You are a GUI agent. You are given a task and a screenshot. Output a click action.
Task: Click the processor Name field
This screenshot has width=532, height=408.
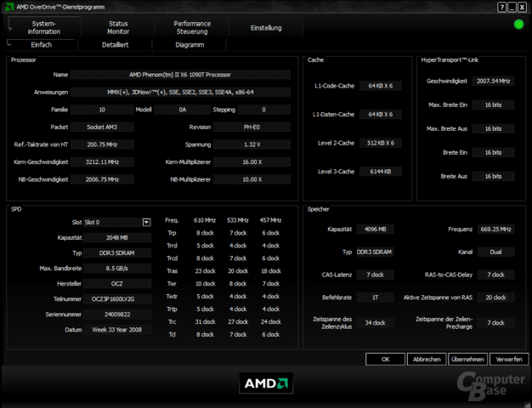180,75
